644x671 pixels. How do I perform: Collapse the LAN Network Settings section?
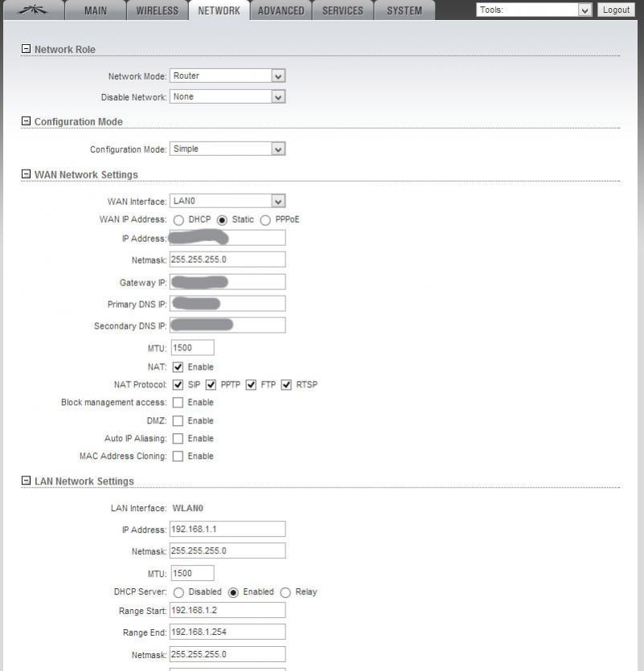(x=26, y=481)
